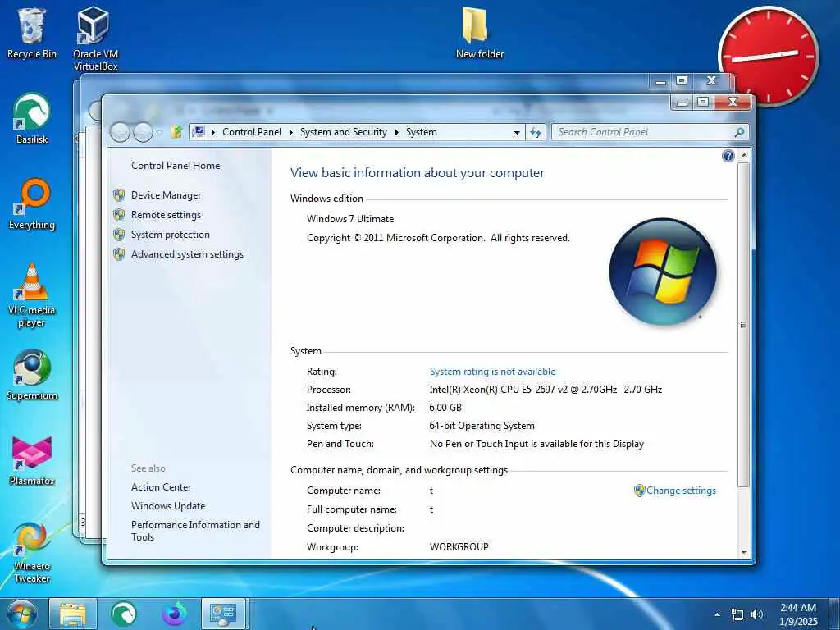Screen dimensions: 840x630
Task: Click the vertical scrollbar thumb
Action: tap(743, 325)
